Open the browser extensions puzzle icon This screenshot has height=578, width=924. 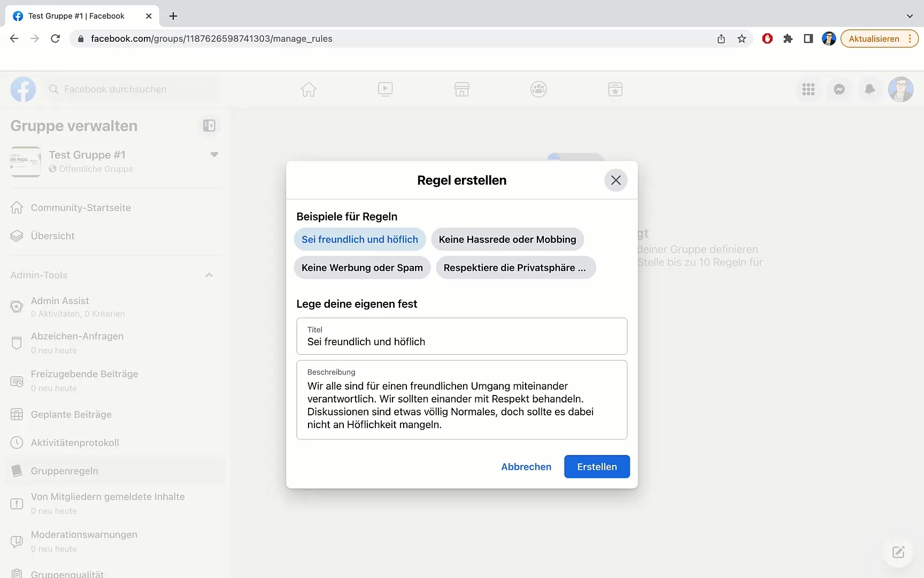click(x=788, y=39)
